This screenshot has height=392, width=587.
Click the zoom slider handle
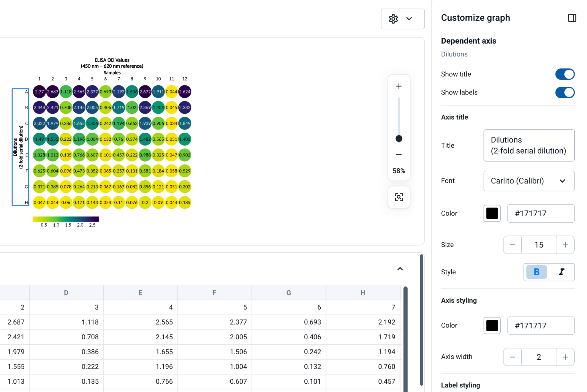click(399, 139)
